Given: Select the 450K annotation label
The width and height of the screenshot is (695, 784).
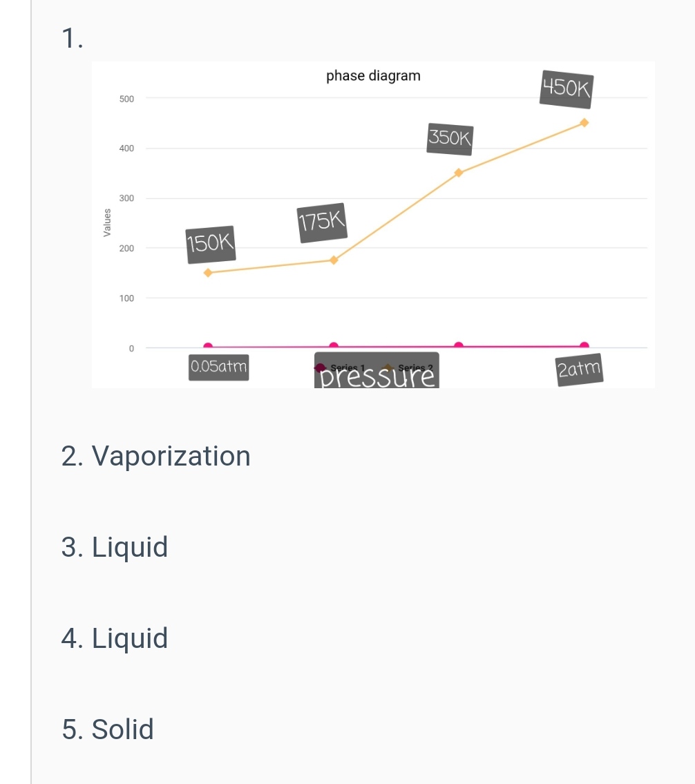Looking at the screenshot, I should pos(567,89).
